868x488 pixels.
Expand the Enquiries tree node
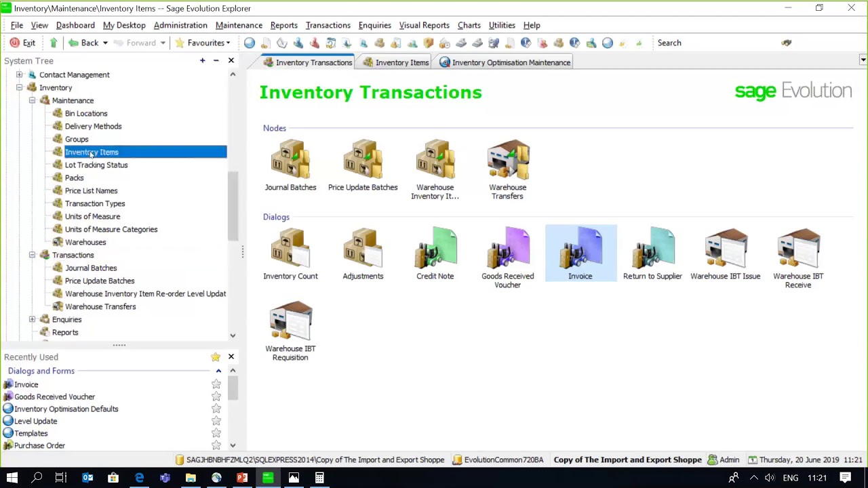(32, 319)
